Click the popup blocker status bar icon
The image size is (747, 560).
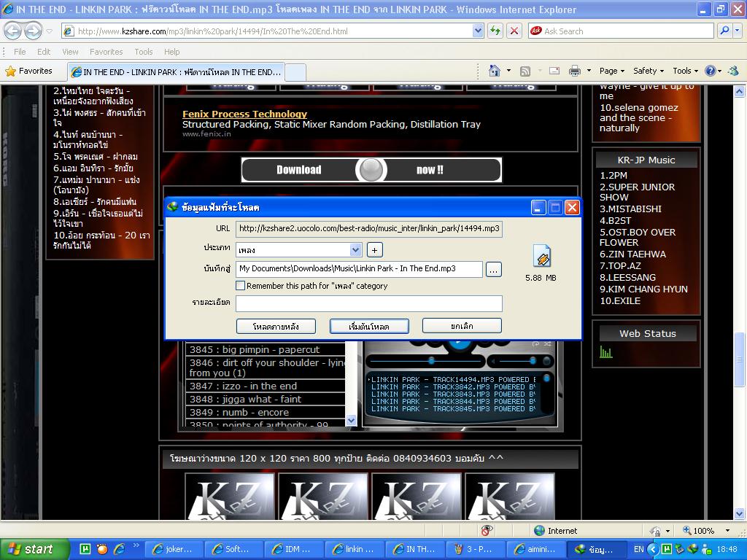point(487,531)
